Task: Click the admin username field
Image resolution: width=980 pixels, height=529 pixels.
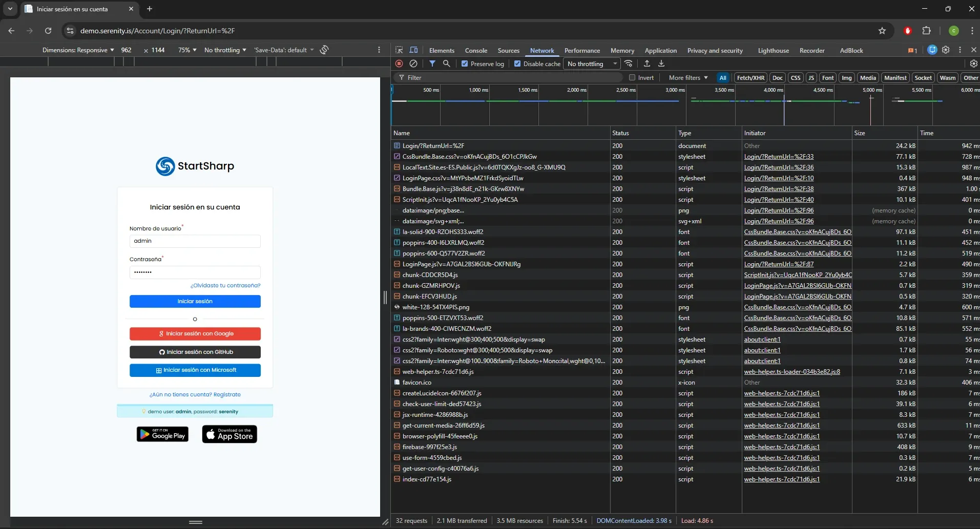Action: (x=195, y=241)
